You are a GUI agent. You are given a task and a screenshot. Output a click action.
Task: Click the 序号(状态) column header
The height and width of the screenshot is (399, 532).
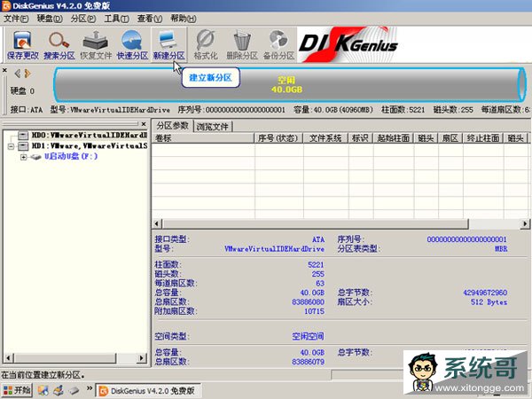click(x=278, y=138)
